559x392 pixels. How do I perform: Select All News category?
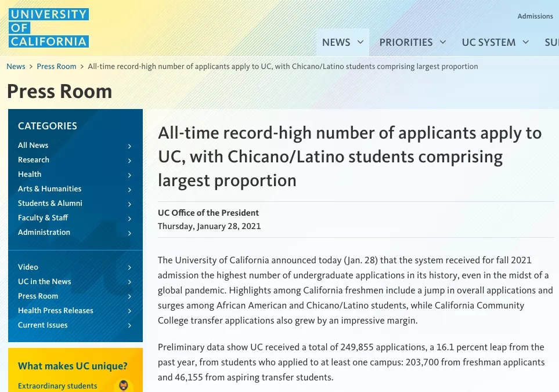pos(33,146)
